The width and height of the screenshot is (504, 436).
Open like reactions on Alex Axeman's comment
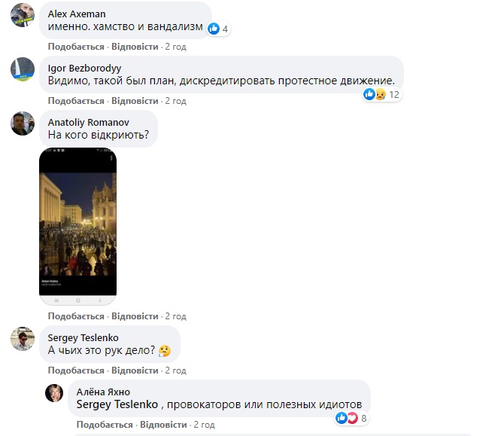click(x=218, y=29)
